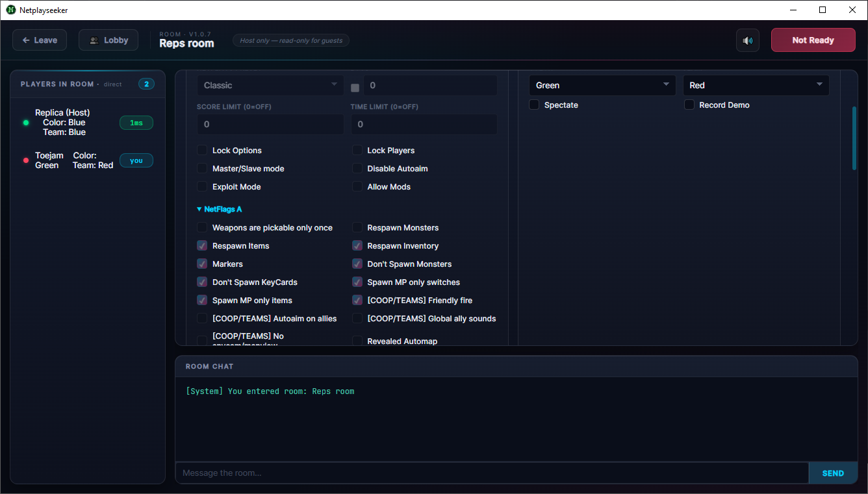868x494 pixels.
Task: Click the Time Limit input field
Action: (424, 124)
